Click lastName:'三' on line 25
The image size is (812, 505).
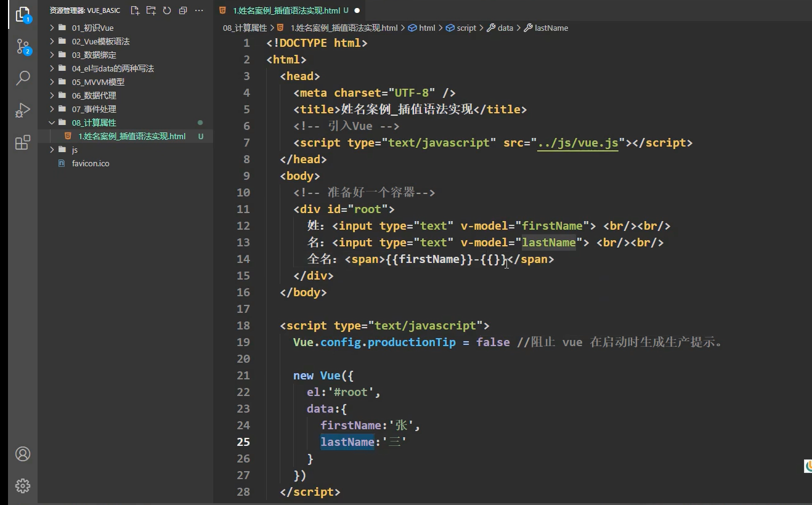(x=363, y=442)
